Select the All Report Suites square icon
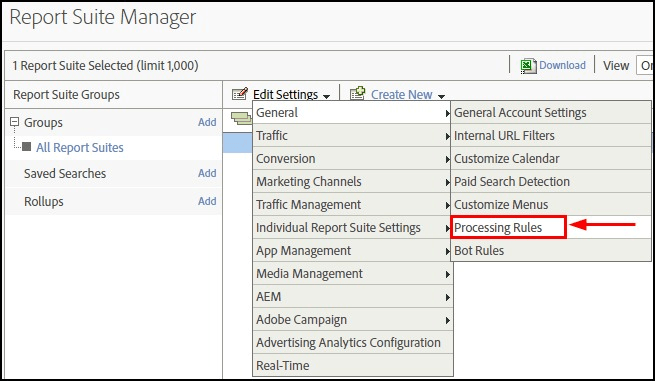This screenshot has height=381, width=655. 26,147
